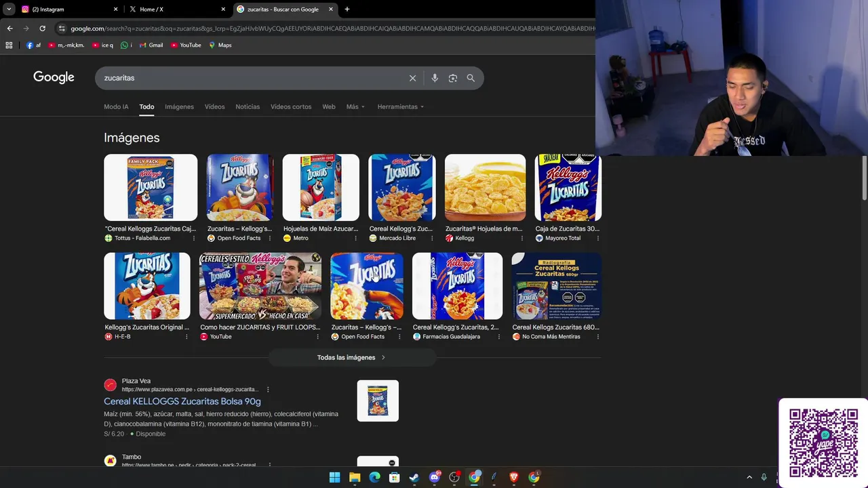Open Brave browser from the taskbar

coord(514,477)
